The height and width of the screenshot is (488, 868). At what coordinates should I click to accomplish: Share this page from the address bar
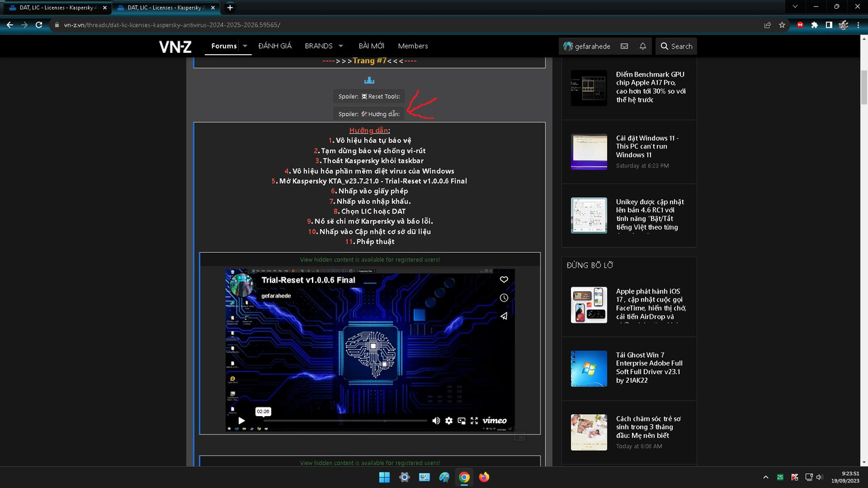767,24
